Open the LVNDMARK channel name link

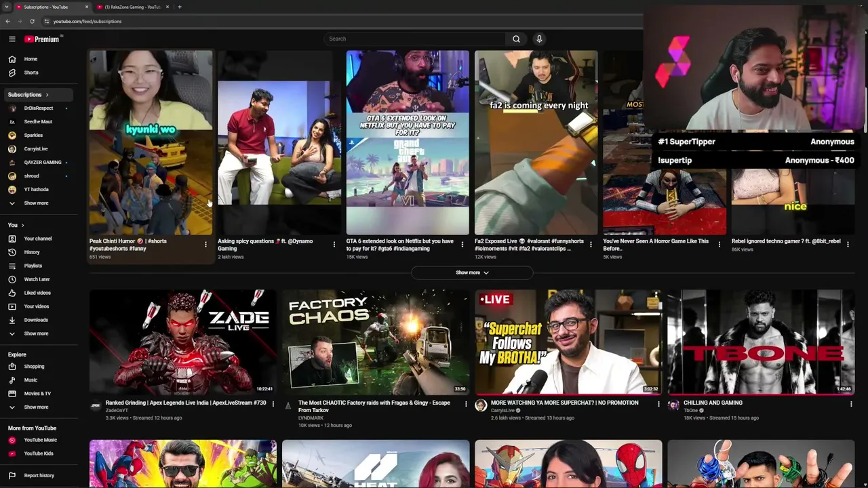pos(311,418)
